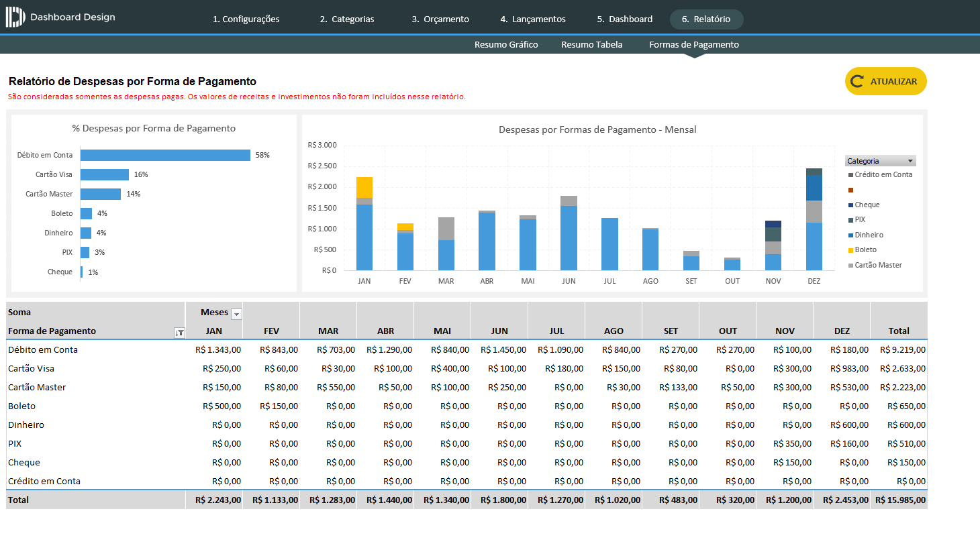
Task: Select the Cartão Master legend marker
Action: coord(850,266)
